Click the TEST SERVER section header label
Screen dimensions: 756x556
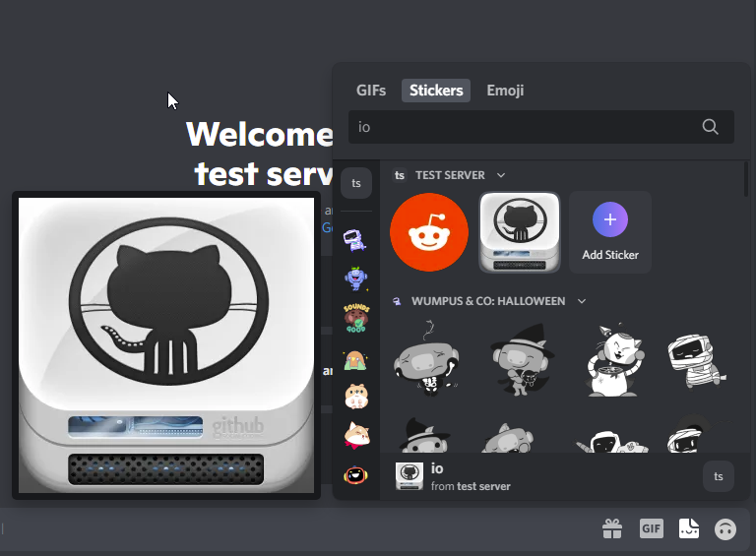pos(450,175)
